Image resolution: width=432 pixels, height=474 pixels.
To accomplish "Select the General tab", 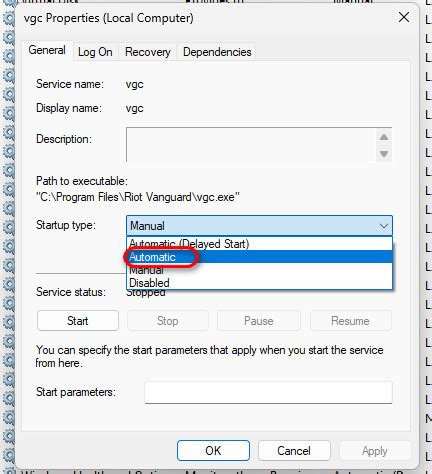I will (x=47, y=50).
